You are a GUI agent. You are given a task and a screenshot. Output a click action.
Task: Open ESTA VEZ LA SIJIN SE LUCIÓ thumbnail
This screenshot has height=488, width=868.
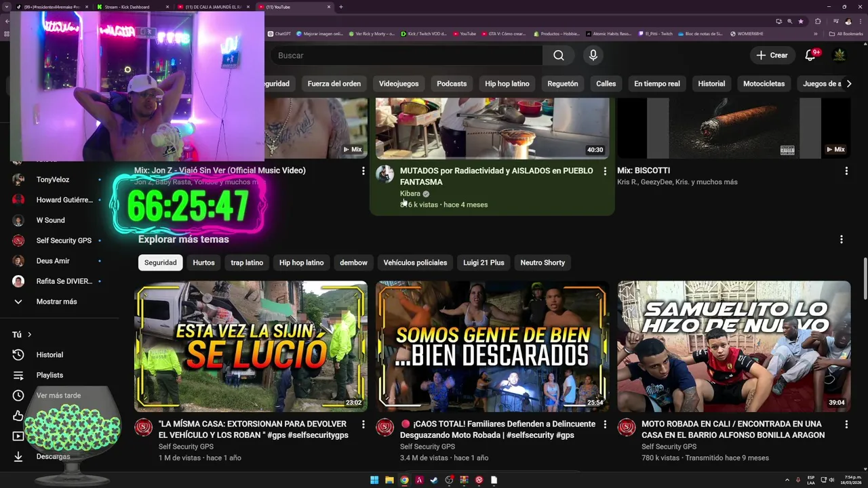click(x=251, y=346)
